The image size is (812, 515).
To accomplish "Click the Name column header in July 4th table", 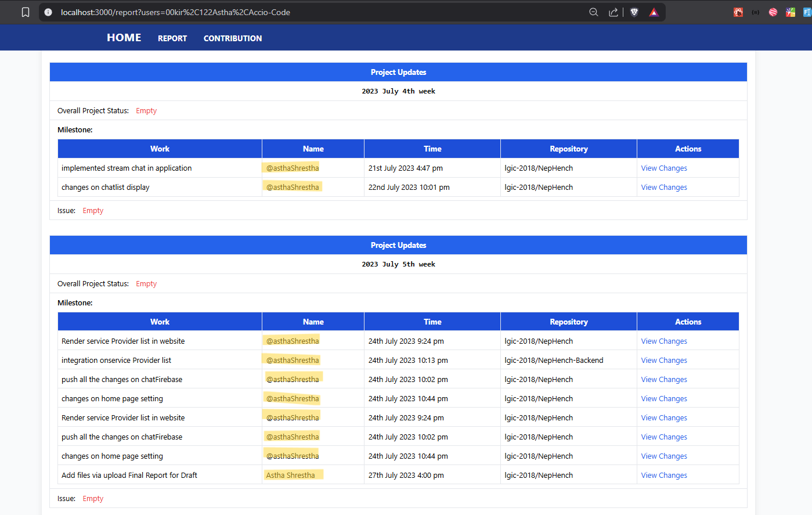I will click(x=313, y=149).
